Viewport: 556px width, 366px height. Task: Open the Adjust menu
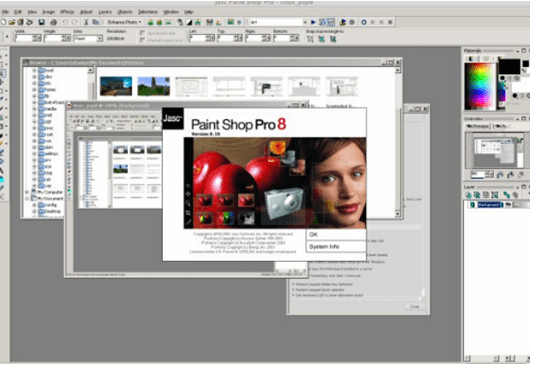point(86,12)
